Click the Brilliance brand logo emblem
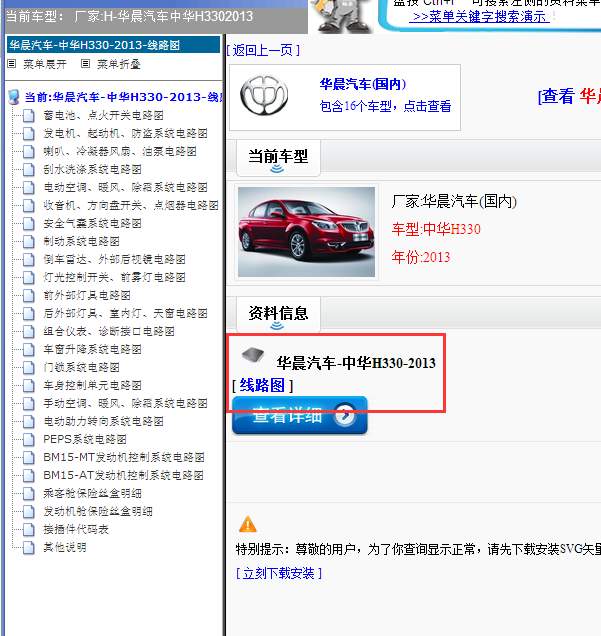Viewport: 601px width, 636px height. [x=264, y=95]
